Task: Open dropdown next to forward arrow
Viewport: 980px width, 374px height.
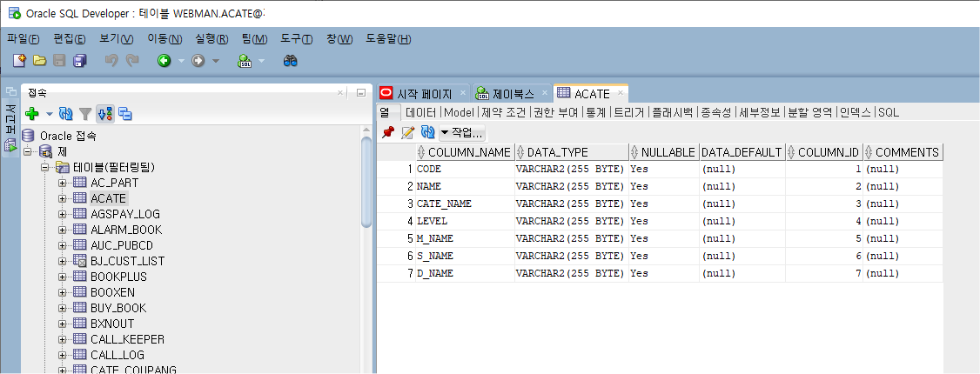Action: click(216, 61)
